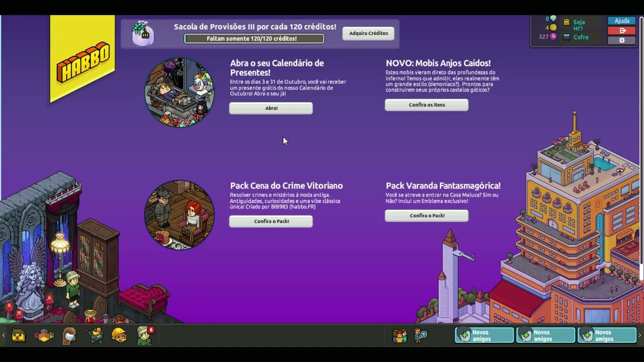Click Confira o Pack! for Crime Vitoriano
The height and width of the screenshot is (362, 644).
pyautogui.click(x=271, y=221)
